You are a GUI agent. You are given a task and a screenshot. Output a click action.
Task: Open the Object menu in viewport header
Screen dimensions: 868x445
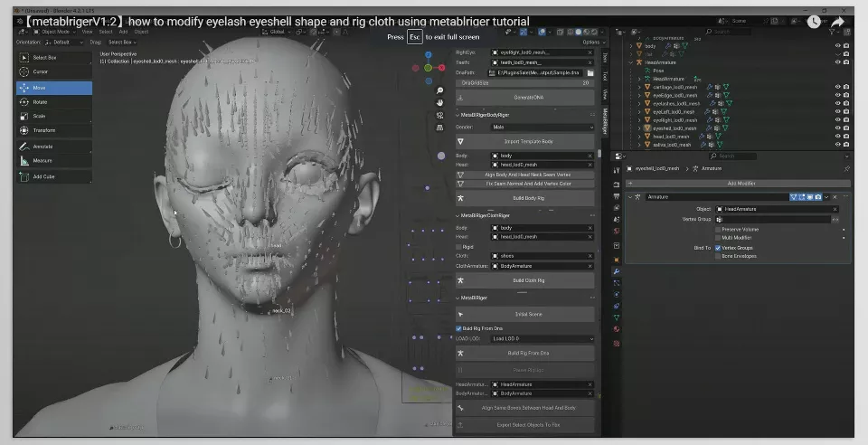(x=142, y=32)
